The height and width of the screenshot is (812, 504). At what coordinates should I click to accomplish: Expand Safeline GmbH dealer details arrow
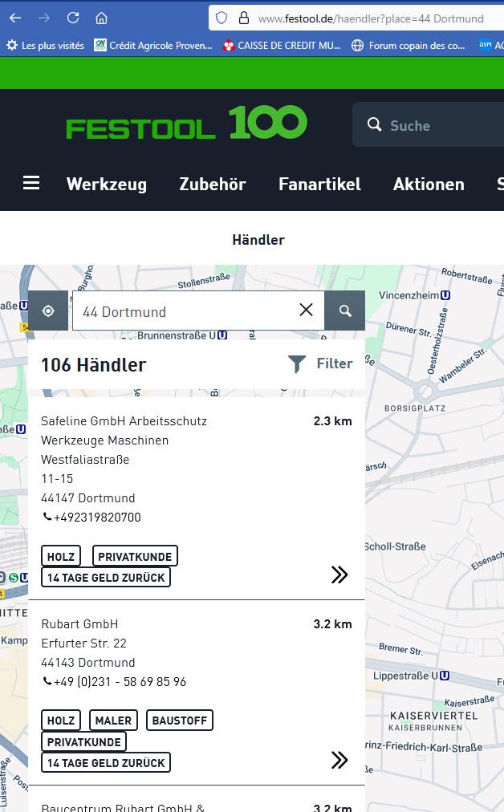point(339,574)
